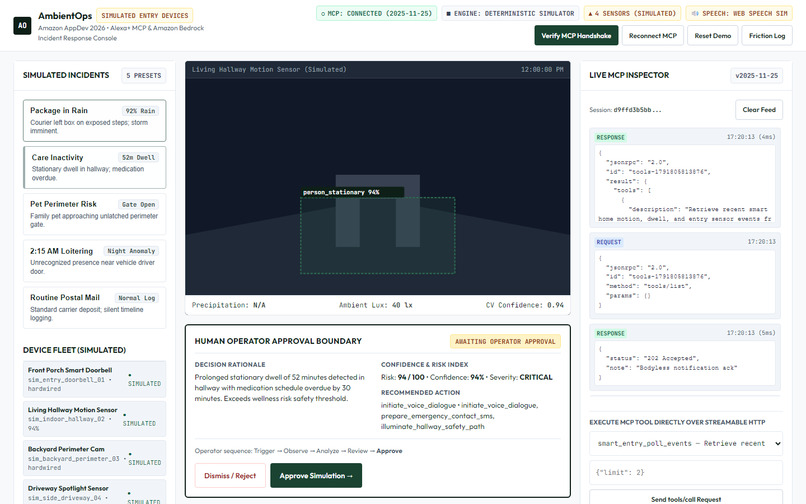Viewport: 806px width, 504px height.
Task: Click the v2025-11-25 version badge
Action: click(757, 75)
